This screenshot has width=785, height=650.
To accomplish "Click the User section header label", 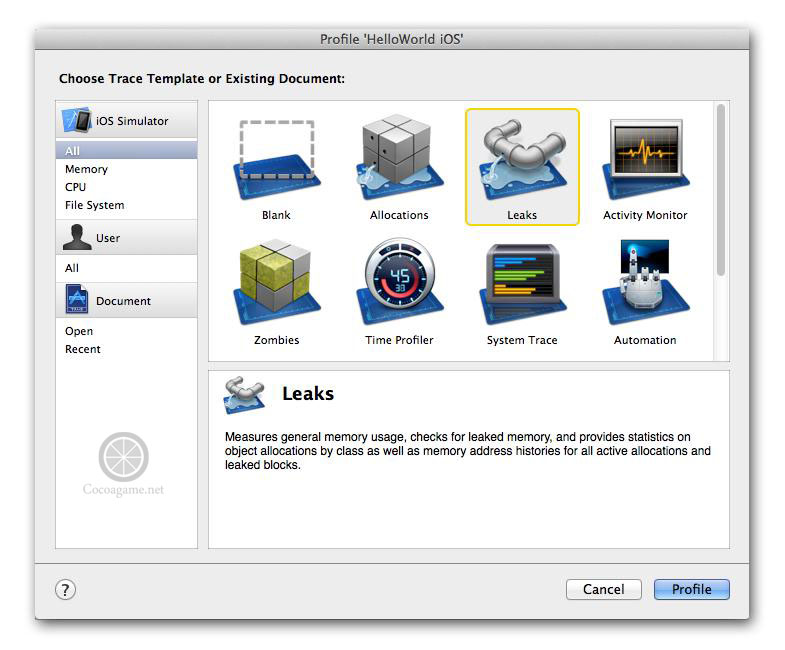I will pos(108,238).
